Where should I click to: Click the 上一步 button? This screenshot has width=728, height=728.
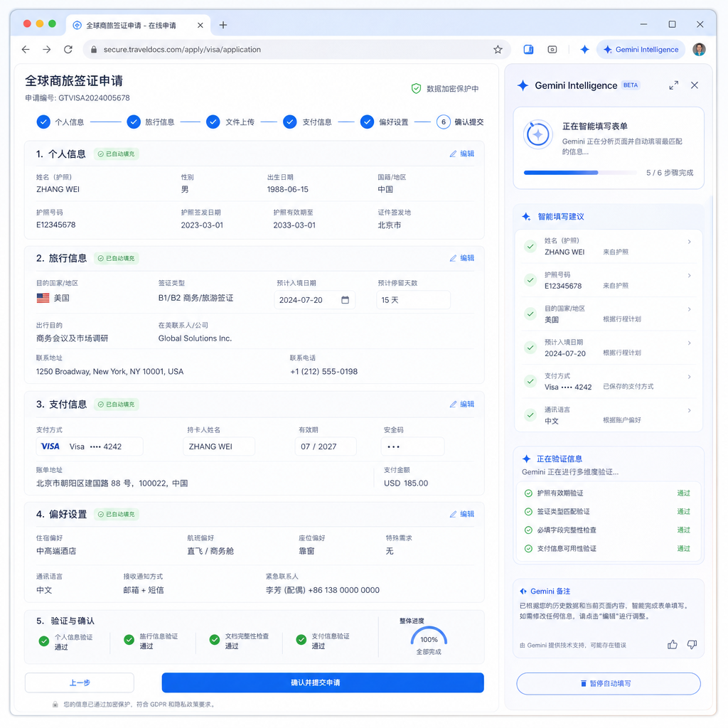pyautogui.click(x=80, y=682)
